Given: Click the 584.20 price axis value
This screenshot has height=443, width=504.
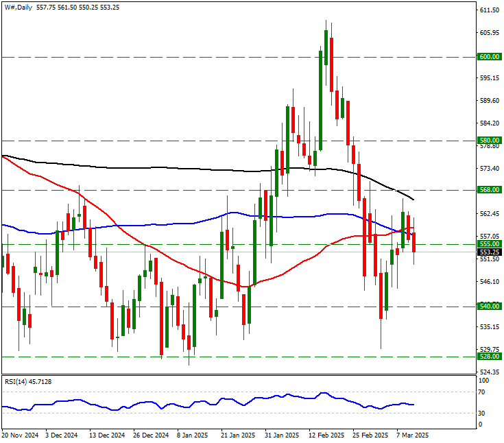Looking at the screenshot, I should (x=490, y=123).
